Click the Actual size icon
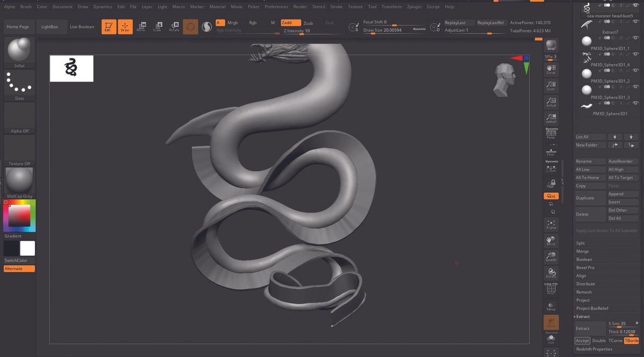 tap(551, 102)
